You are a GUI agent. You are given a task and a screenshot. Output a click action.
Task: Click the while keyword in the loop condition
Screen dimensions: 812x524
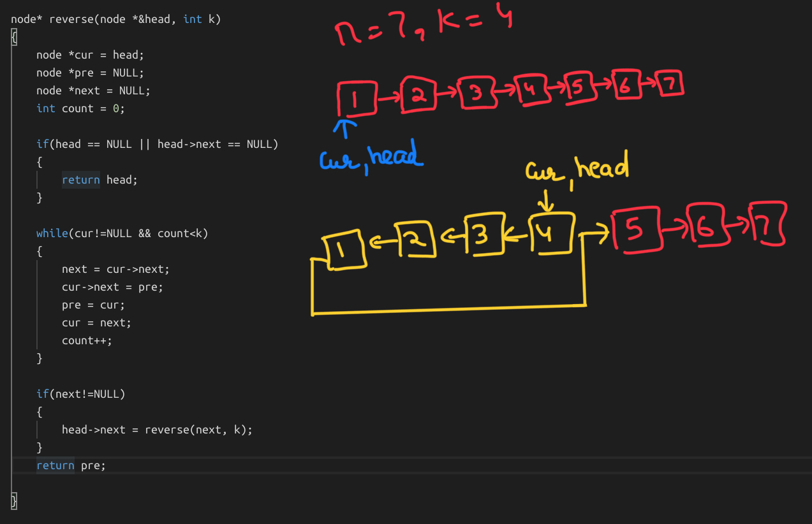click(x=52, y=233)
